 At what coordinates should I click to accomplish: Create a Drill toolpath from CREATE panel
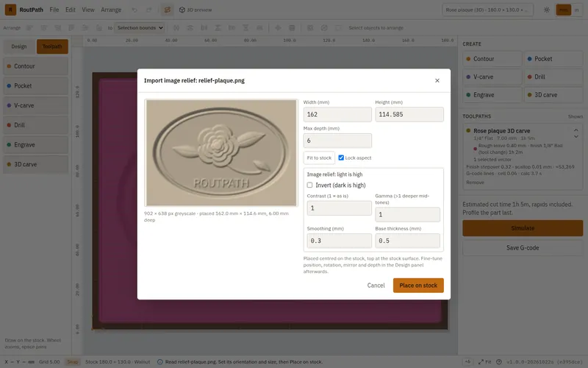[553, 77]
